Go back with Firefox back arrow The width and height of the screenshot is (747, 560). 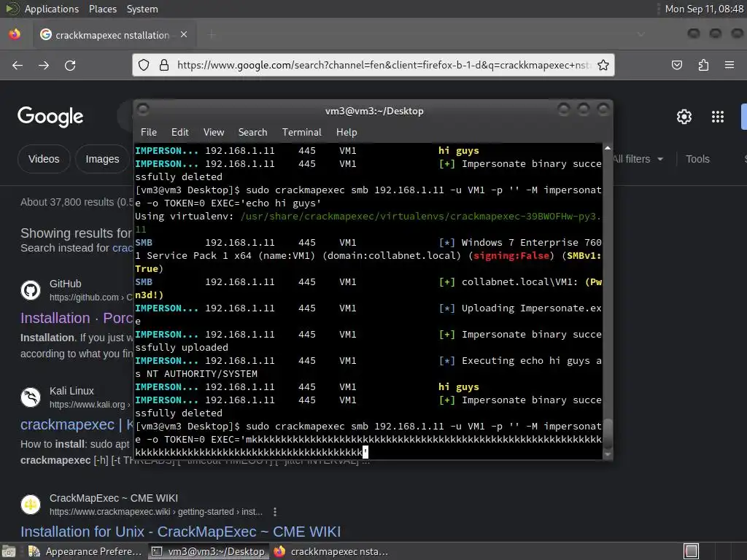coord(18,65)
